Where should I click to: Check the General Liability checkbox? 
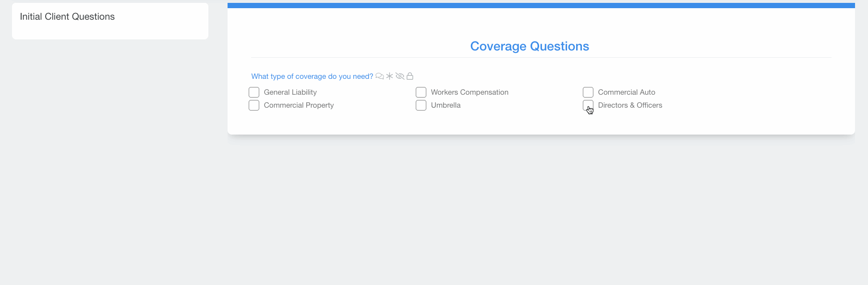point(254,92)
